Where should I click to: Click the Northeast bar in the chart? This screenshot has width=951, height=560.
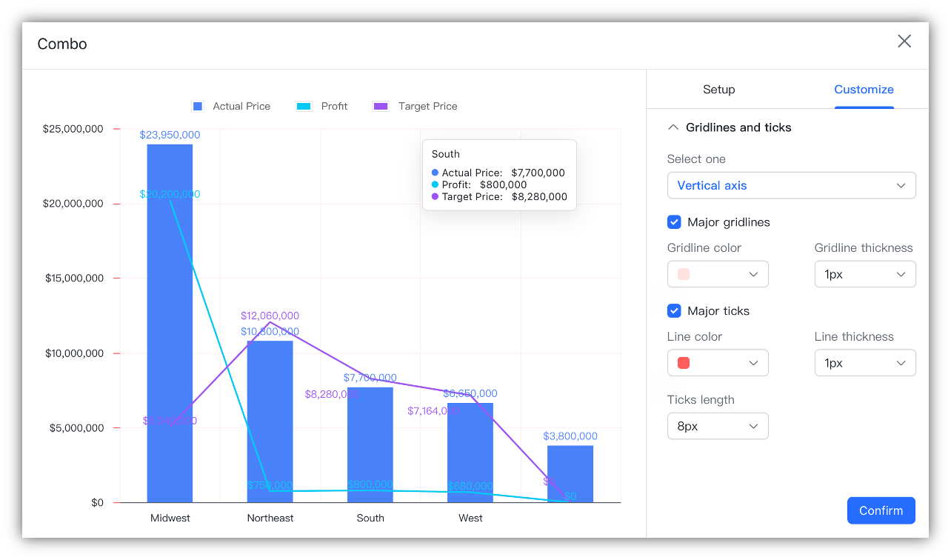click(x=270, y=421)
